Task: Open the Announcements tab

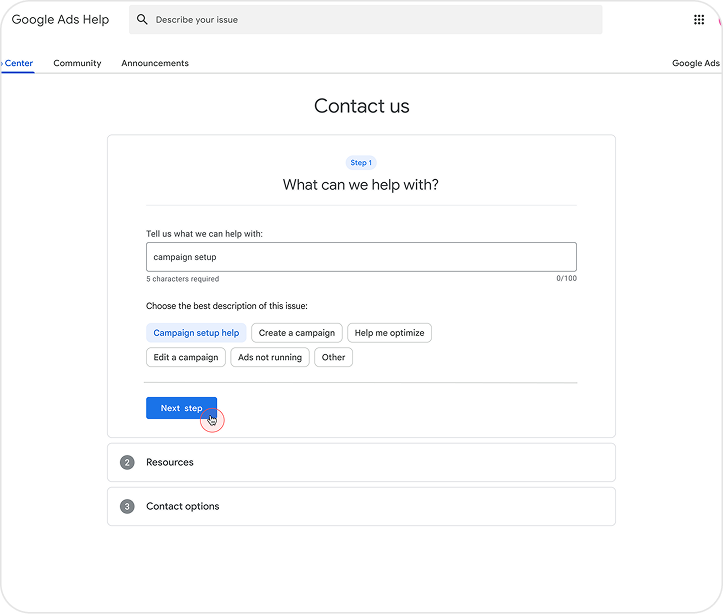Action: point(155,63)
